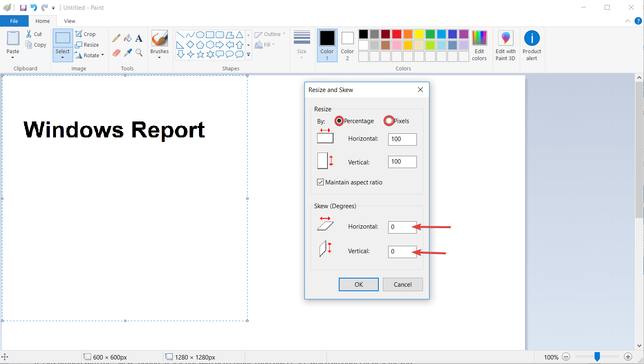644x364 pixels.
Task: Choose the Line shape
Action: [x=180, y=35]
